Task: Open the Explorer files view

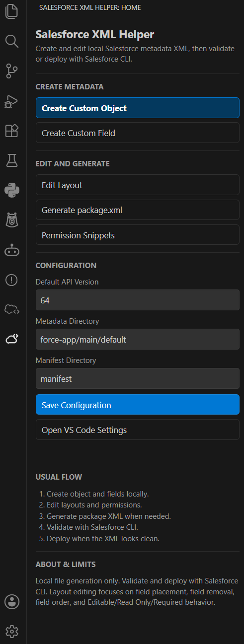Action: pyautogui.click(x=11, y=11)
